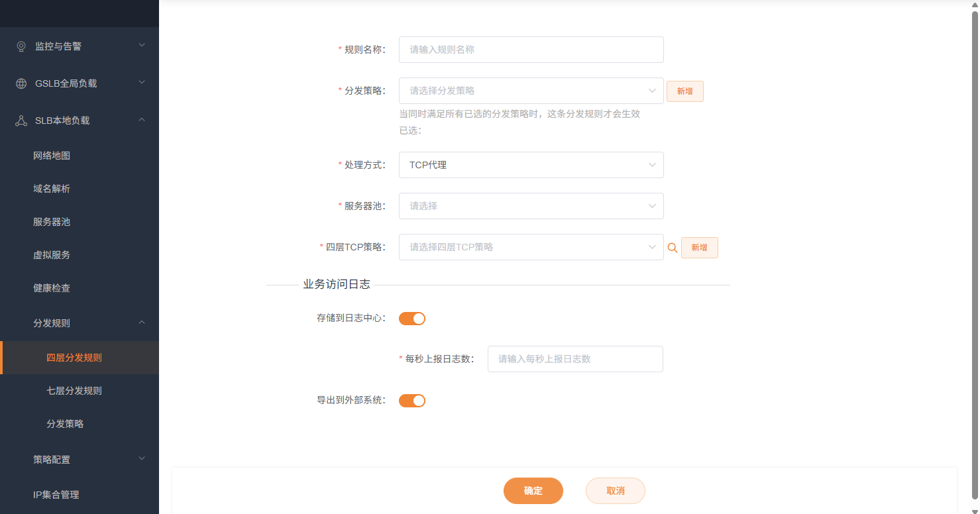Disable the 导出到外部系统 toggle
980x514 pixels.
tap(411, 400)
